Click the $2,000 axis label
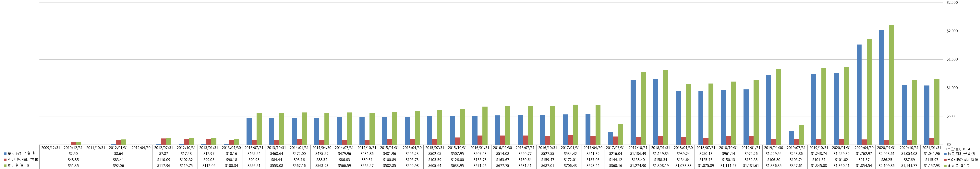980x169 pixels. [x=952, y=31]
